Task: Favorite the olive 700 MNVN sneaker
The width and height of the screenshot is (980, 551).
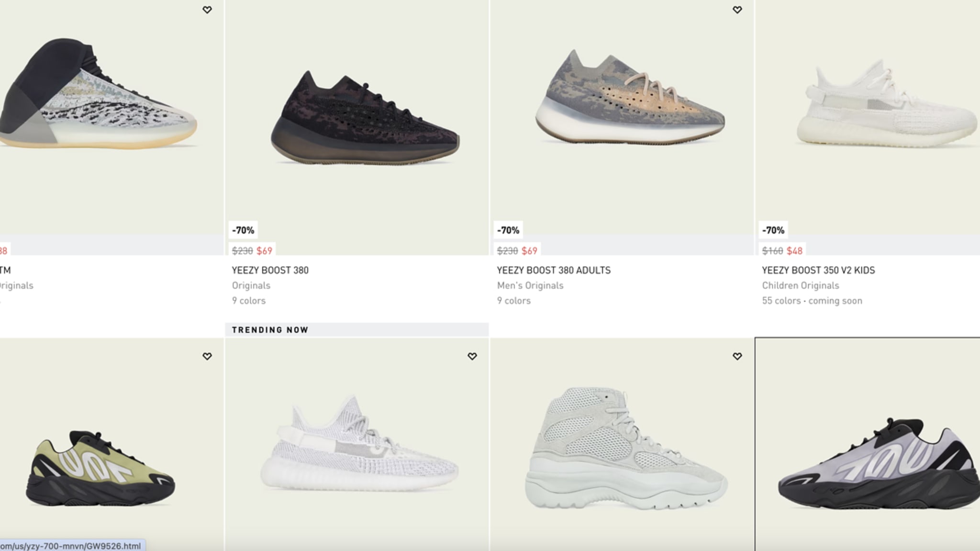Action: point(207,356)
